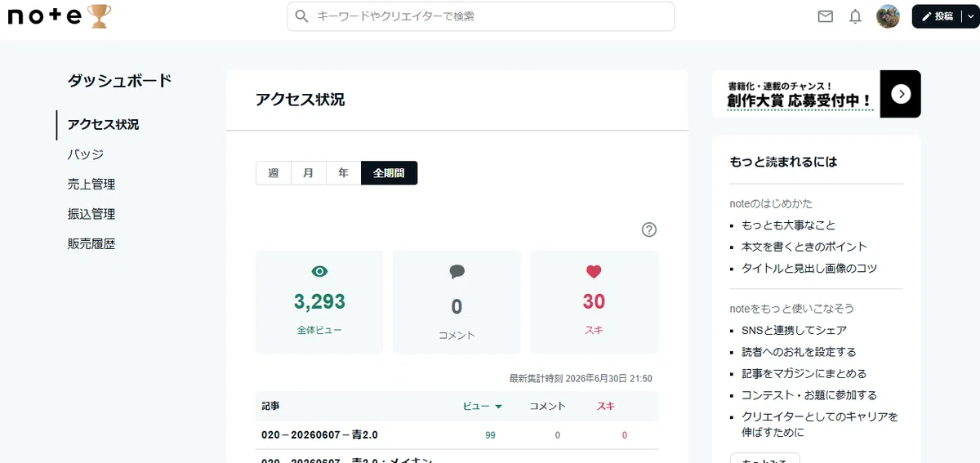Screen dimensions: 980x463
Task: Click the 最新集計時刻 timestamp text
Action: pos(581,378)
